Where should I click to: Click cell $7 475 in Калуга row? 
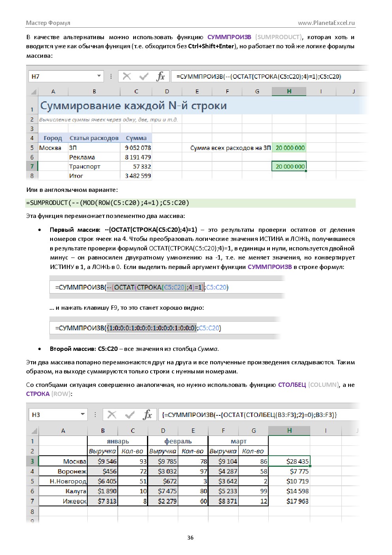click(x=163, y=491)
